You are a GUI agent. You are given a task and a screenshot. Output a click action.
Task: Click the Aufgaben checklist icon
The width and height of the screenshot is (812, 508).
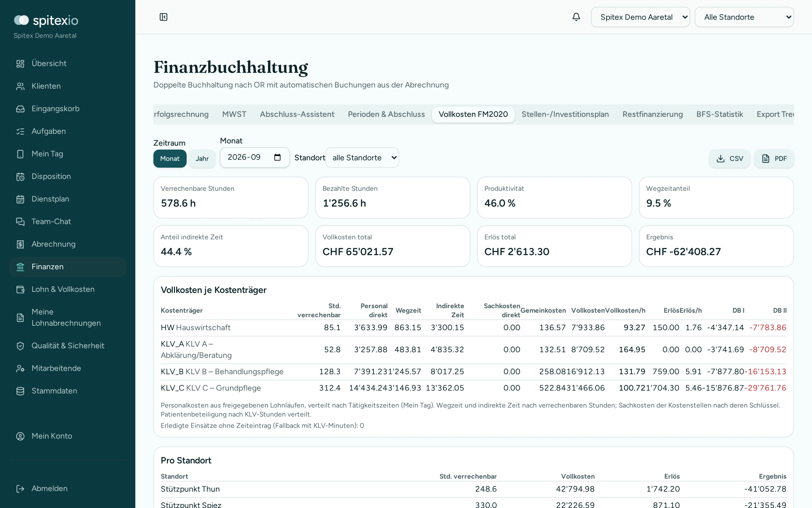(20, 131)
